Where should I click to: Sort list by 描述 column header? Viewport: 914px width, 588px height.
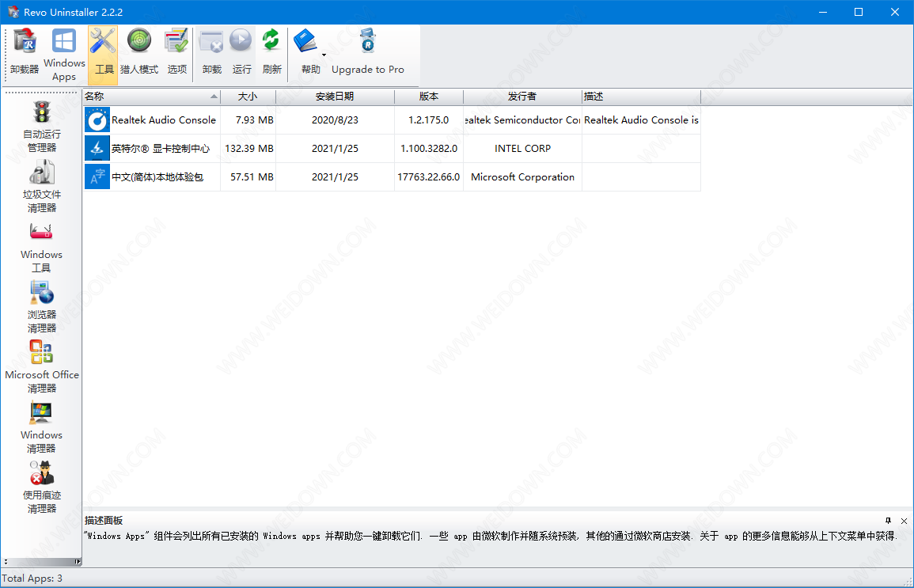tap(641, 97)
